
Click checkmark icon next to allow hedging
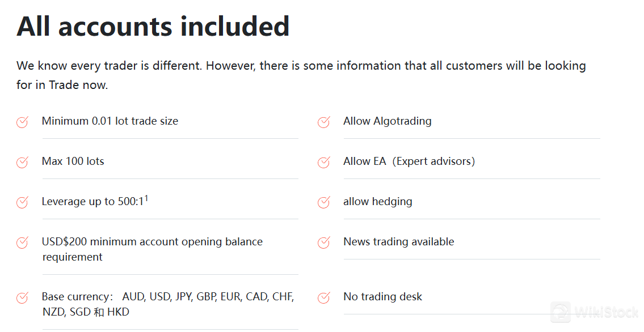point(323,202)
